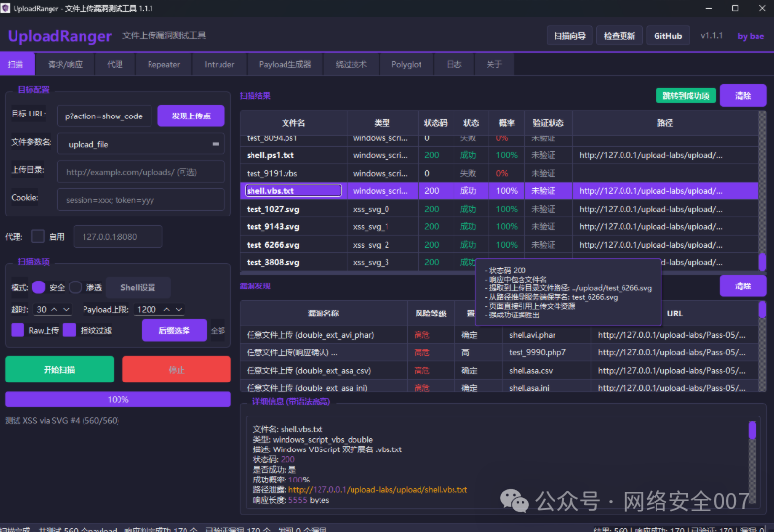Click the green 跳转到成功项 button
774x532 pixels.
click(686, 96)
